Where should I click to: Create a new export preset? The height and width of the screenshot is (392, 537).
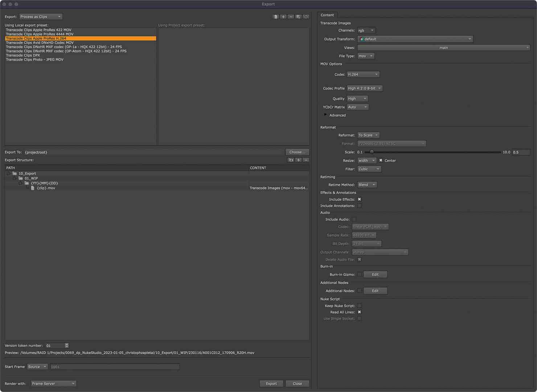(x=283, y=16)
